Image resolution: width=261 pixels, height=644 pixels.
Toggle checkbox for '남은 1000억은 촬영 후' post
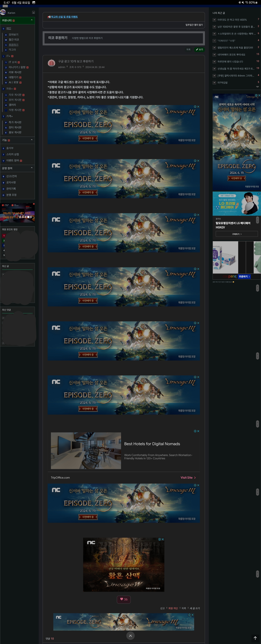click(214, 27)
